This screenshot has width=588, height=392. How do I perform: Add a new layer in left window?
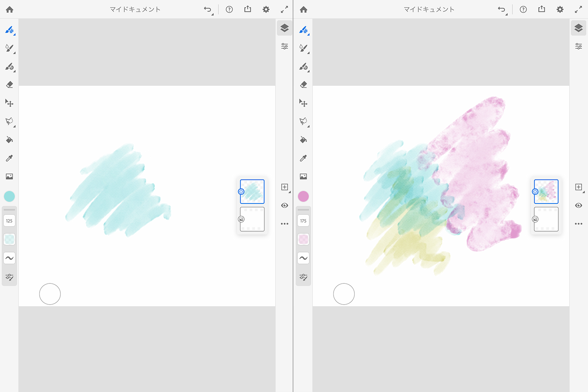[285, 187]
